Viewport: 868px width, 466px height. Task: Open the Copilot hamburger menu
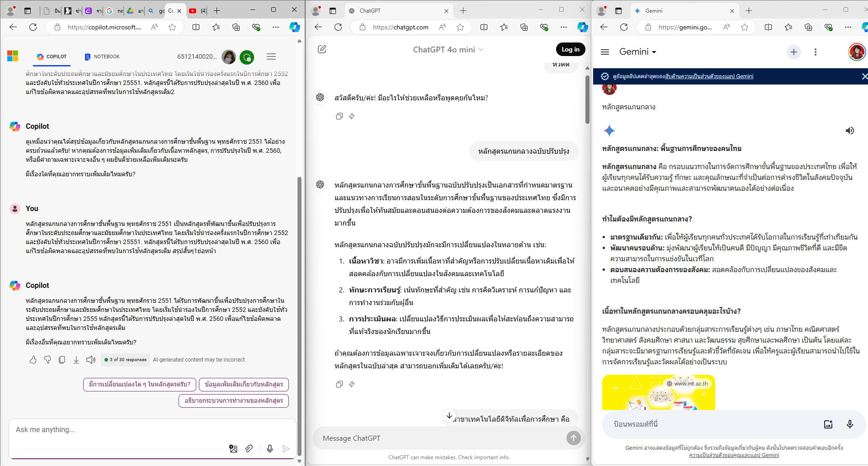[x=271, y=56]
